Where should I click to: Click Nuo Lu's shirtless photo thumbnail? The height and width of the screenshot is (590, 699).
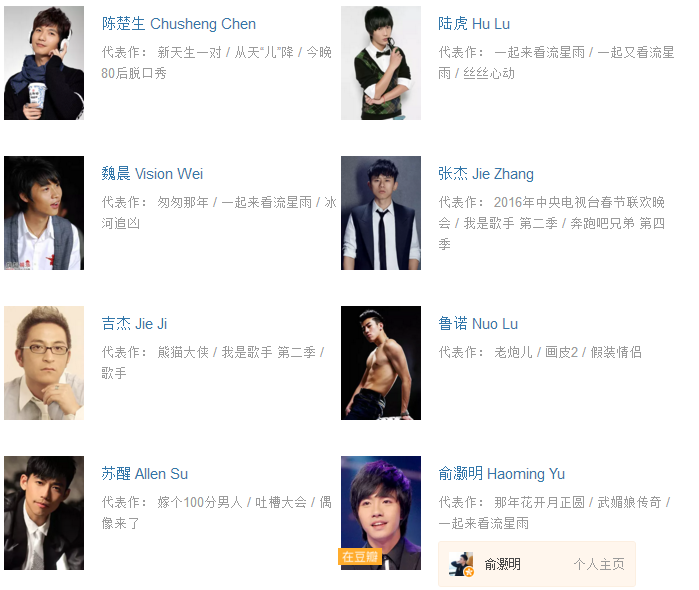click(381, 363)
